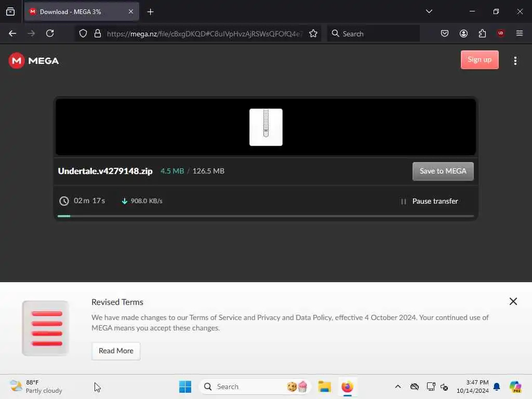Open the clock showing 3:47 PM
The height and width of the screenshot is (399, 532).
(472, 387)
